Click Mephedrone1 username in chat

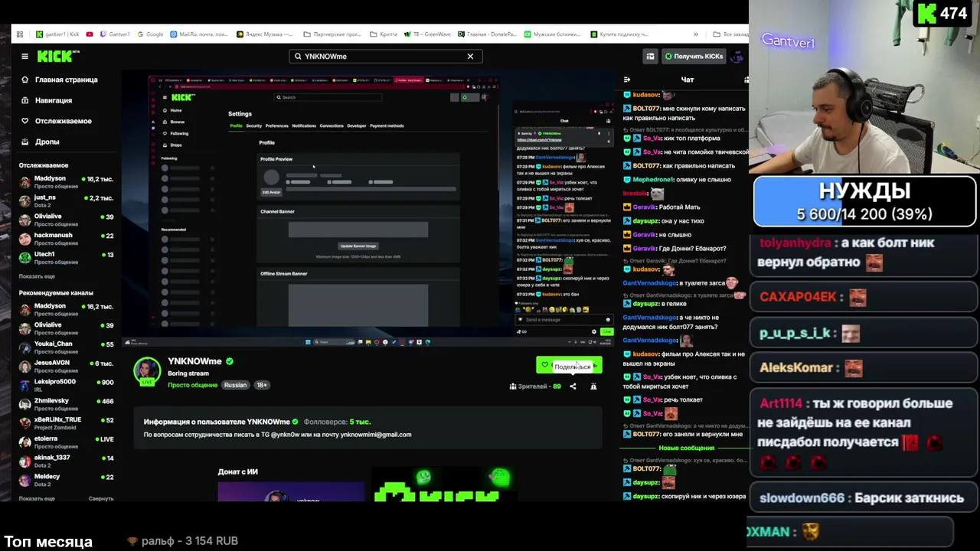pyautogui.click(x=653, y=180)
